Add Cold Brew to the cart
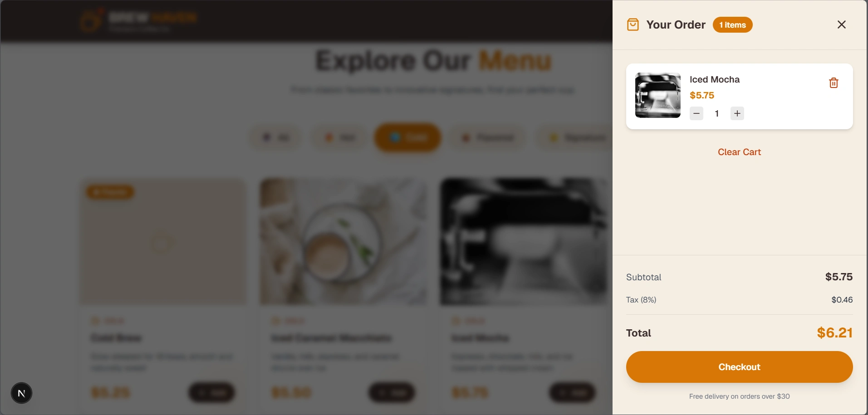Viewport: 868px width, 415px height. (211, 393)
